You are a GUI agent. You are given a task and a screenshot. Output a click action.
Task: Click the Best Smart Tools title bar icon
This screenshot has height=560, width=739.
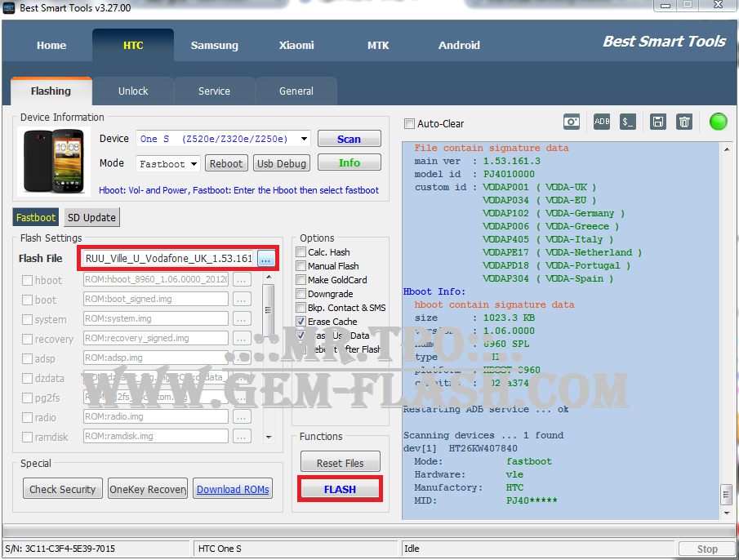pos(8,7)
